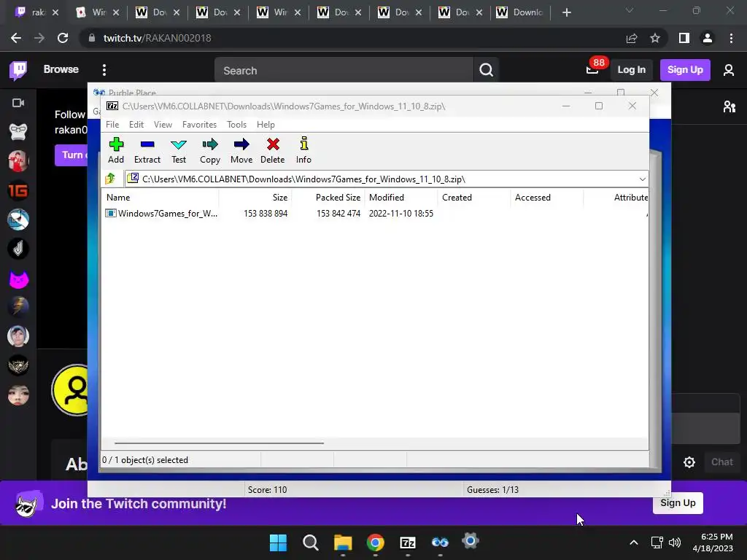The image size is (747, 560).
Task: Open the Edit menu in 7-Zip
Action: 136,124
